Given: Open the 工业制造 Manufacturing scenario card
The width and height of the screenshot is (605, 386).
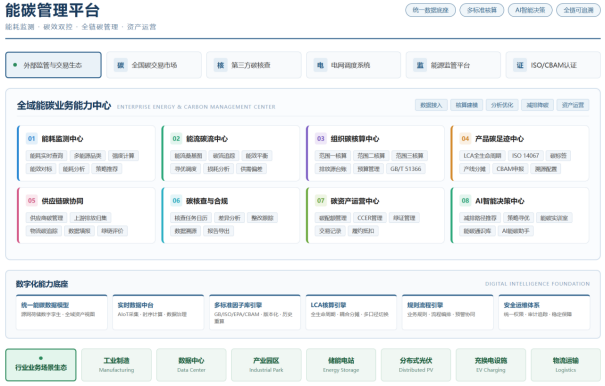Looking at the screenshot, I should pyautogui.click(x=116, y=365).
